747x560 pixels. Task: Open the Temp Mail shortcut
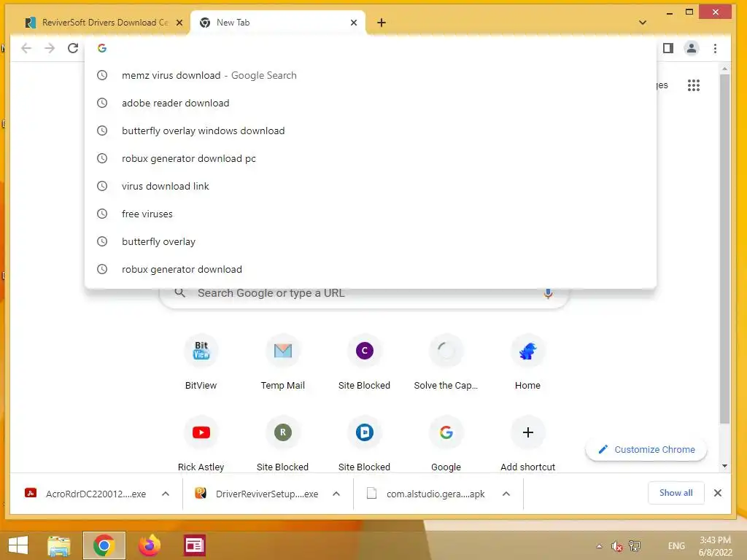click(282, 362)
